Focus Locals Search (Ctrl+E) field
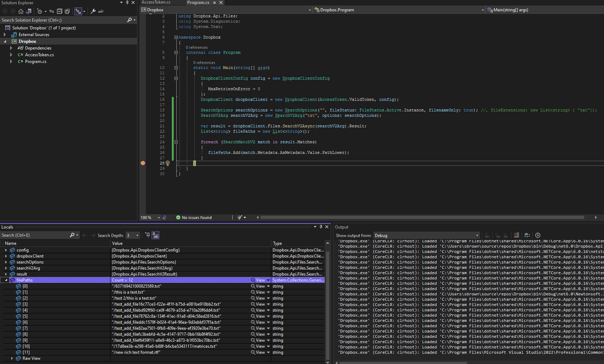604x364 pixels. click(x=35, y=235)
